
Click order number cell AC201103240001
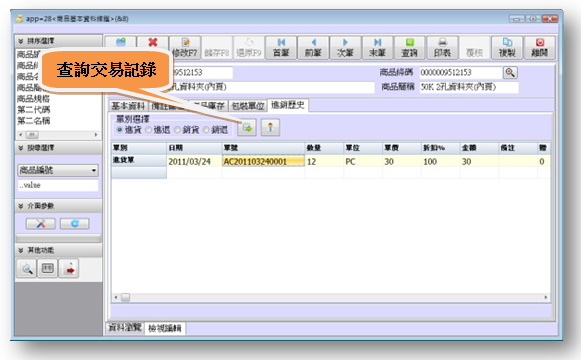click(x=263, y=161)
